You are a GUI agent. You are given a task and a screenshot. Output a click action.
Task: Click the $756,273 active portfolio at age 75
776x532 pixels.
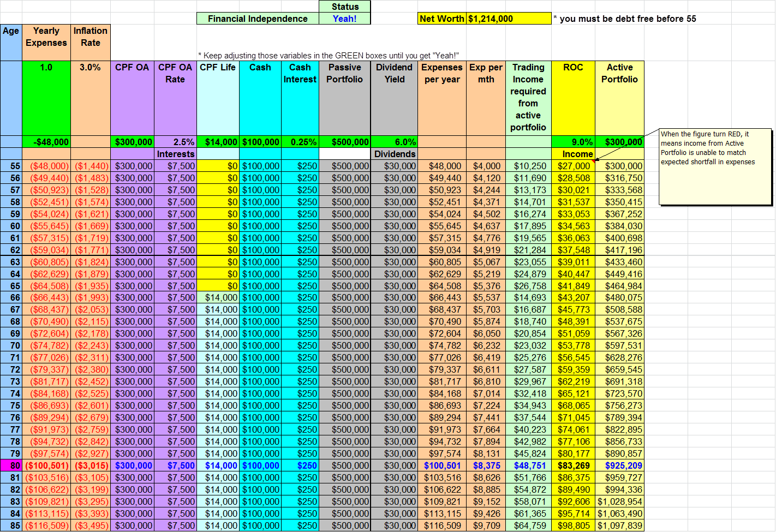[x=620, y=405]
